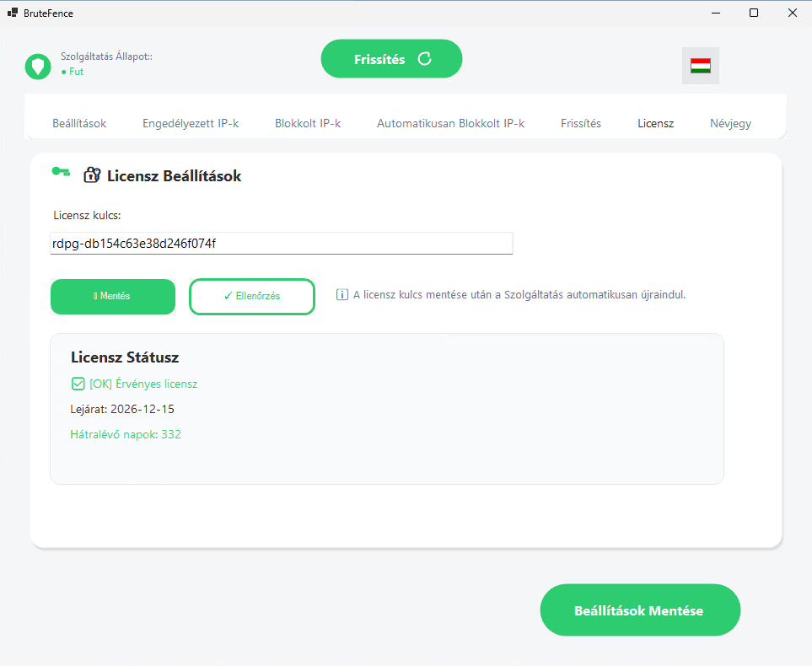This screenshot has height=666, width=812.
Task: Open the Beállítások tab
Action: pos(79,123)
